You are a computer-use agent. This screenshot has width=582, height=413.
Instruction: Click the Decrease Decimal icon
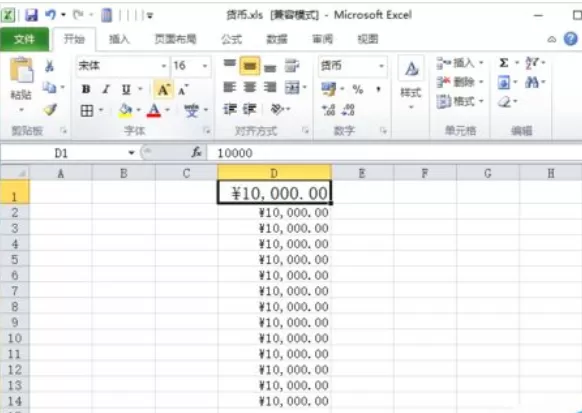(x=349, y=110)
